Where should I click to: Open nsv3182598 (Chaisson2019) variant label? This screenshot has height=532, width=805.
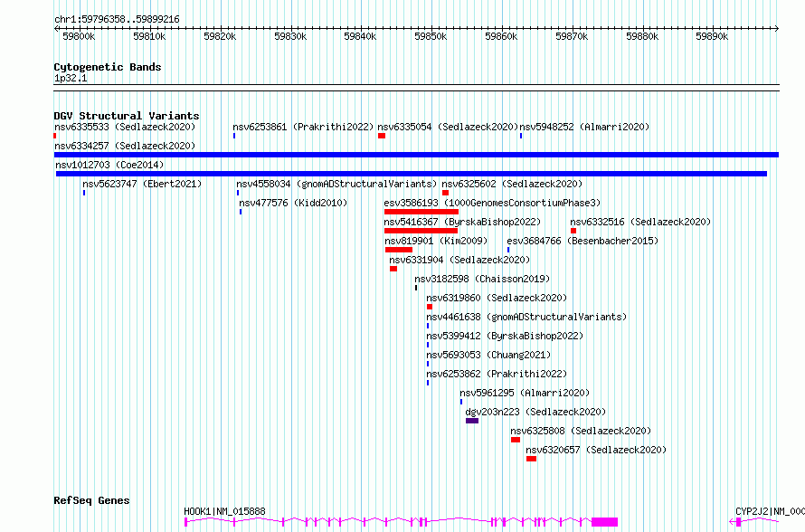(x=482, y=279)
